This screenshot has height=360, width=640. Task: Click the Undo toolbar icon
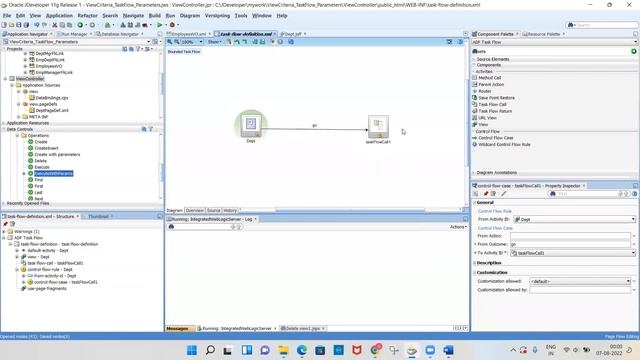coord(37,25)
